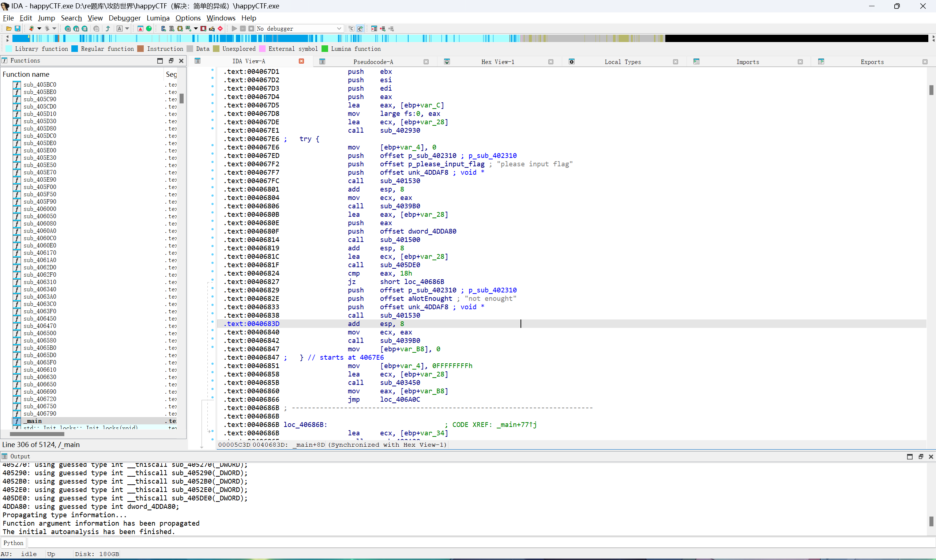Click the green circle toolbar icon
Screen dimensions: 936x560
point(149,29)
